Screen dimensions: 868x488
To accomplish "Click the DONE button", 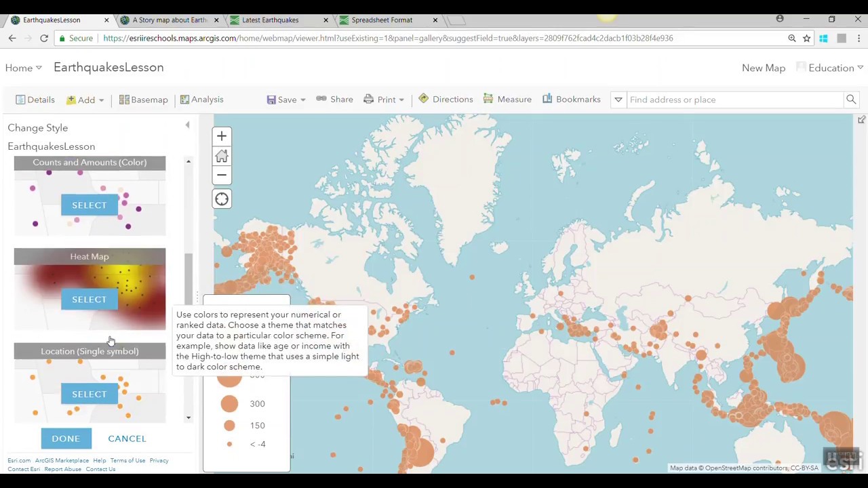I will pyautogui.click(x=66, y=439).
